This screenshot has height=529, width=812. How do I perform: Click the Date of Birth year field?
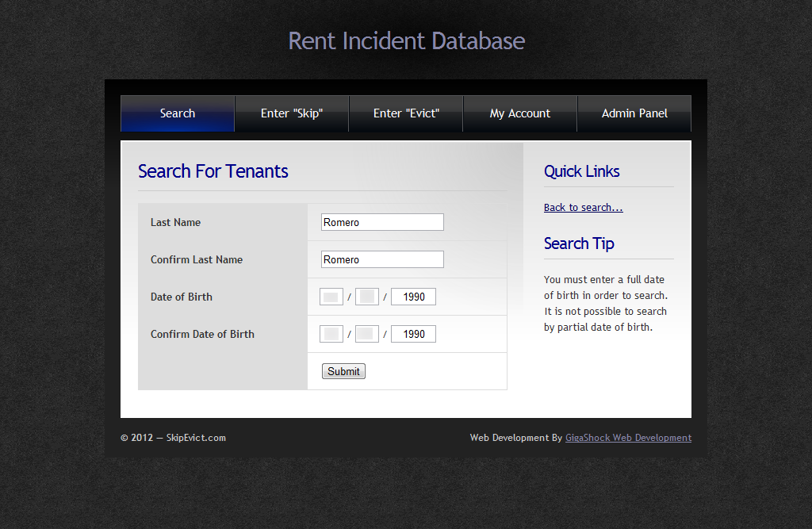(x=413, y=297)
